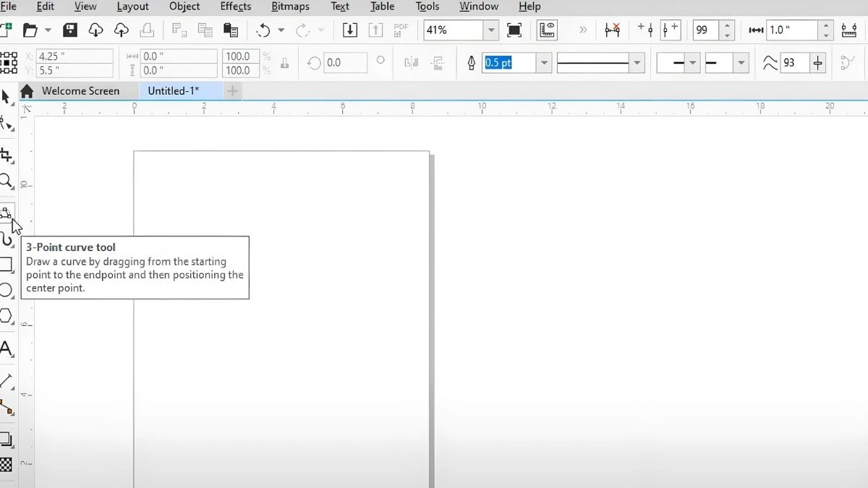Viewport: 868px width, 488px height.
Task: Choose the Polygon tool
Action: 6,316
